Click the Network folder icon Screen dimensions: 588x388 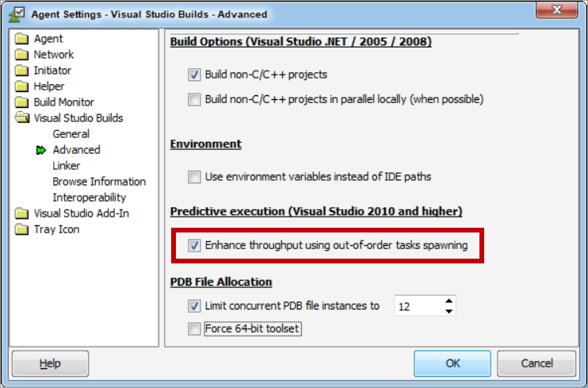coord(21,55)
